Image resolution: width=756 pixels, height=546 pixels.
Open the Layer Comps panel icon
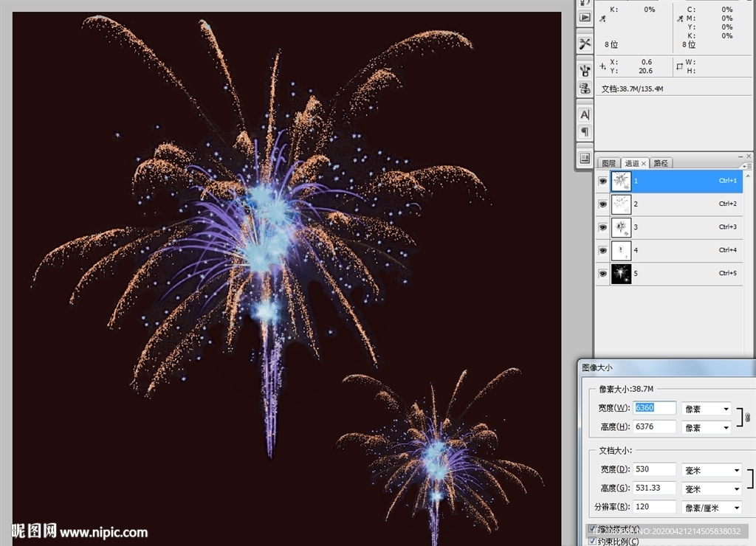pos(585,159)
